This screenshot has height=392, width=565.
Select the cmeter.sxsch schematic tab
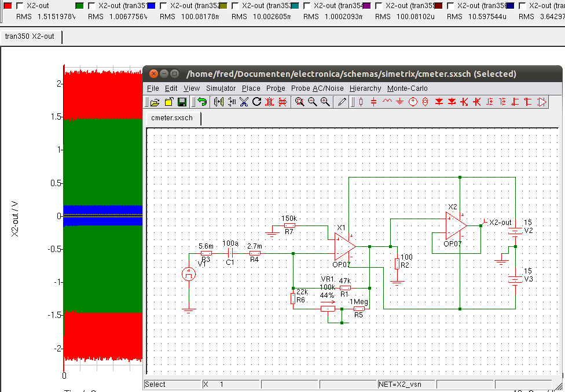(173, 118)
